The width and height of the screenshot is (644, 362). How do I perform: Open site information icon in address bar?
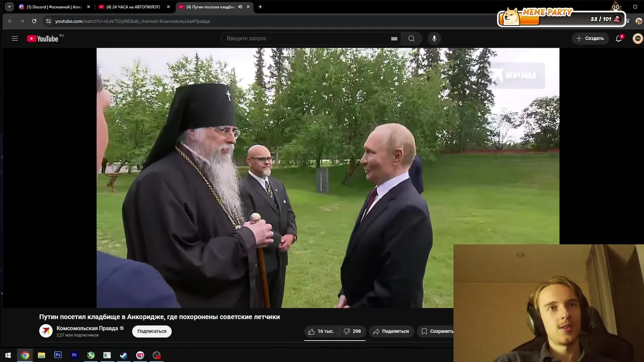pos(48,21)
